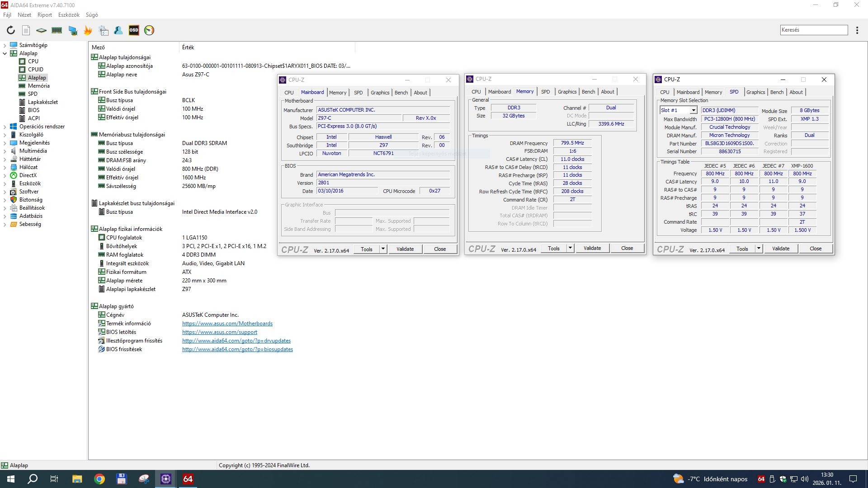868x488 pixels.
Task: Switch to Bench tab in Memory window
Action: (x=588, y=92)
